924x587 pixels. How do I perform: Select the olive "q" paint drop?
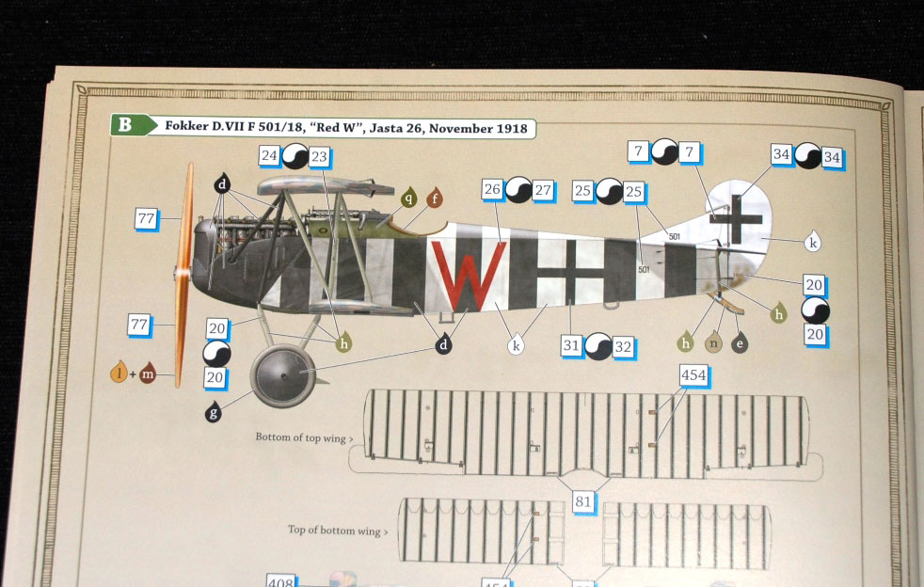pos(409,198)
